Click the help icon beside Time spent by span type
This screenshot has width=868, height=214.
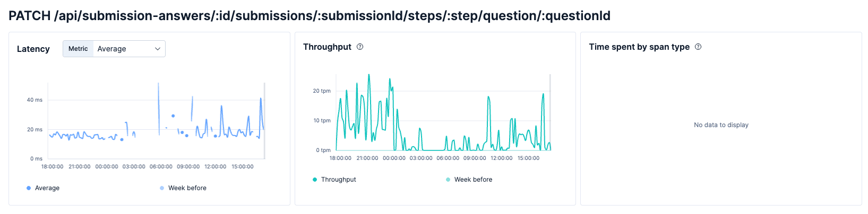(x=698, y=47)
